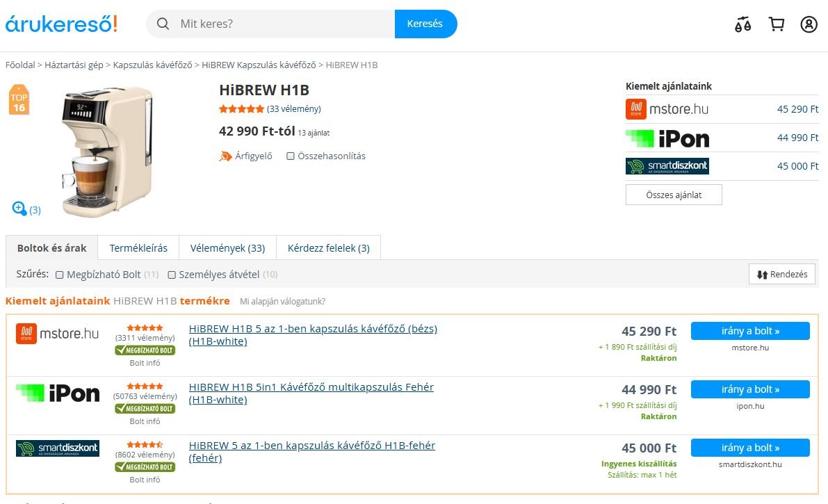Open the price comparison scale icon
Image resolution: width=828 pixels, height=504 pixels.
tap(743, 24)
